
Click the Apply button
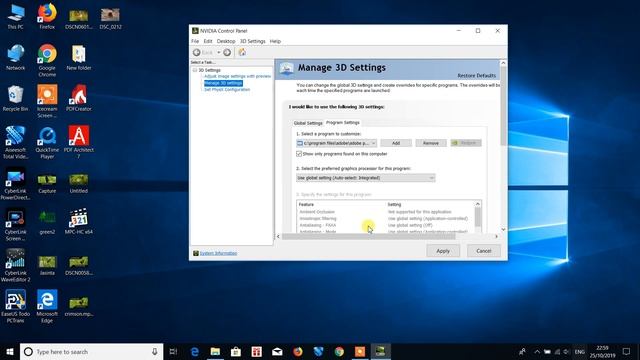(443, 251)
